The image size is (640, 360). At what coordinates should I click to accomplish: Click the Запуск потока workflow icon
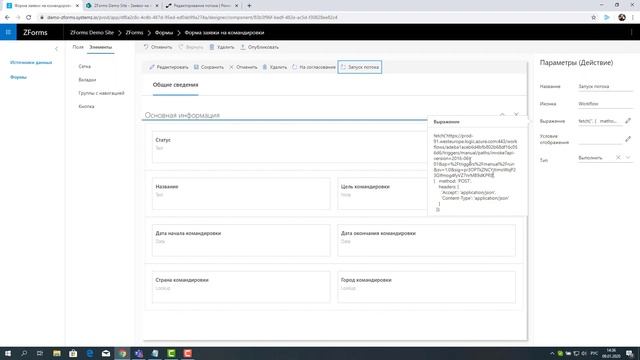pyautogui.click(x=343, y=67)
